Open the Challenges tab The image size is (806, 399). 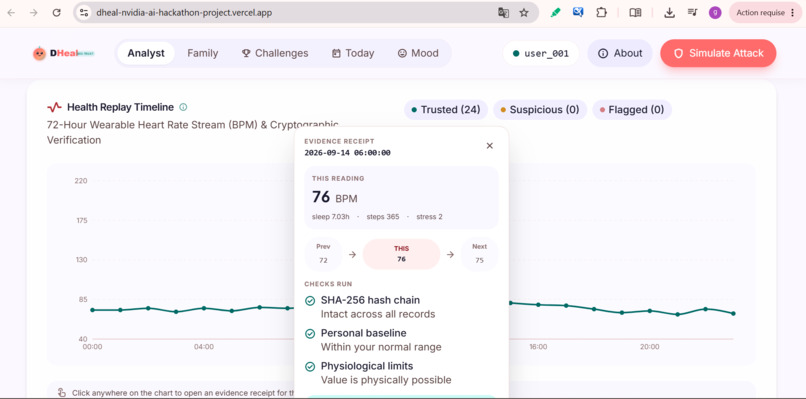point(275,53)
